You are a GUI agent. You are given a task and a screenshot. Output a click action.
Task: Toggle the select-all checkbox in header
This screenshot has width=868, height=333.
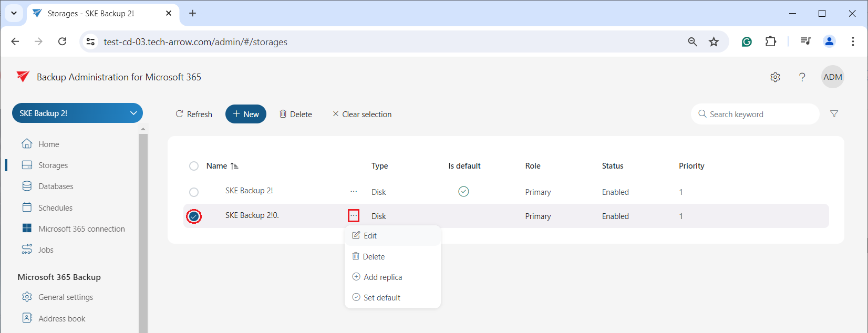pyautogui.click(x=194, y=166)
